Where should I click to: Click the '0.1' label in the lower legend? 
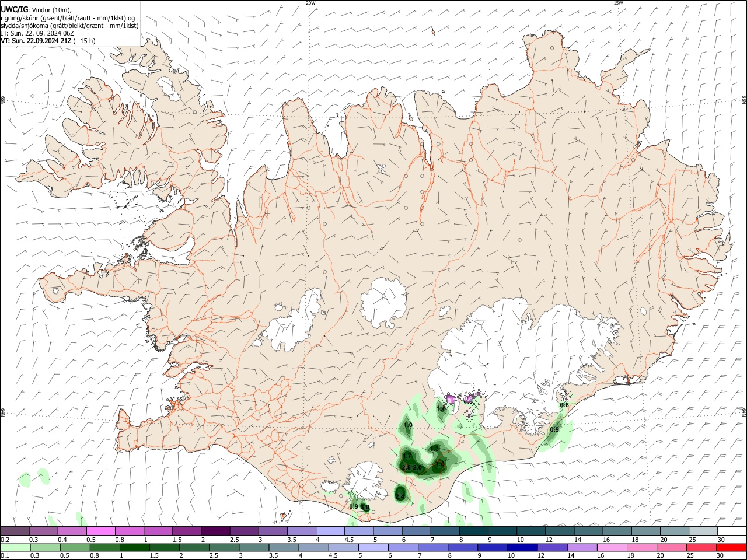pyautogui.click(x=5, y=556)
